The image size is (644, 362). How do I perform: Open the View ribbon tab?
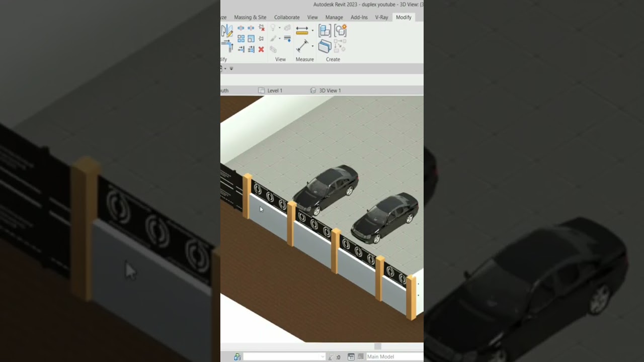pos(312,17)
